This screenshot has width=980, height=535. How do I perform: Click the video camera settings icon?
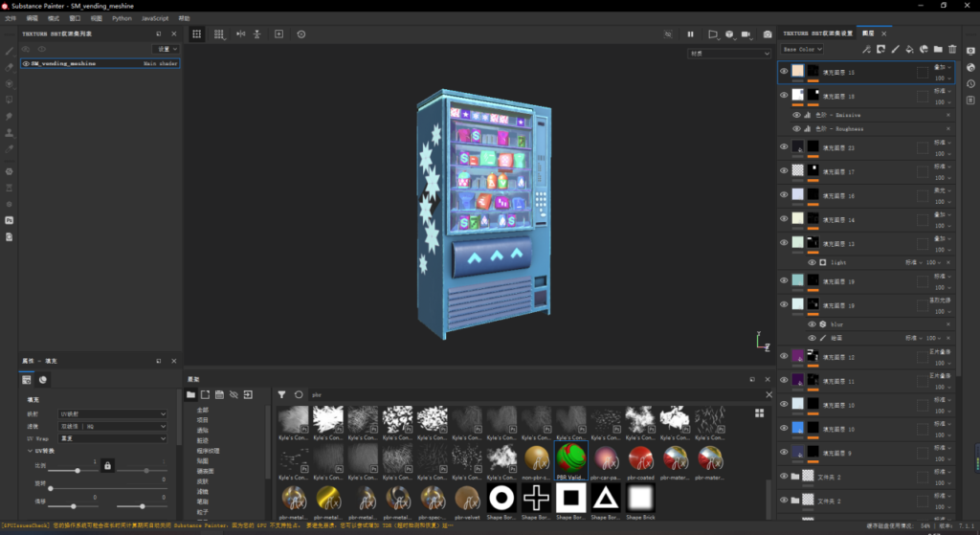click(x=746, y=34)
